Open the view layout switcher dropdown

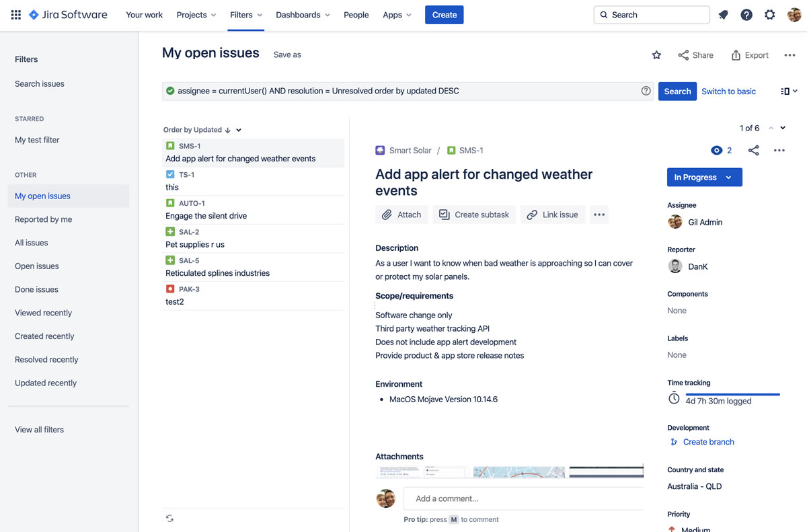tap(789, 91)
